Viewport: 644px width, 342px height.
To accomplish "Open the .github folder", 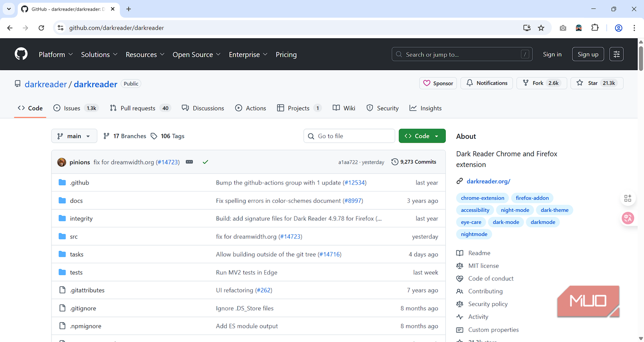I will [80, 183].
